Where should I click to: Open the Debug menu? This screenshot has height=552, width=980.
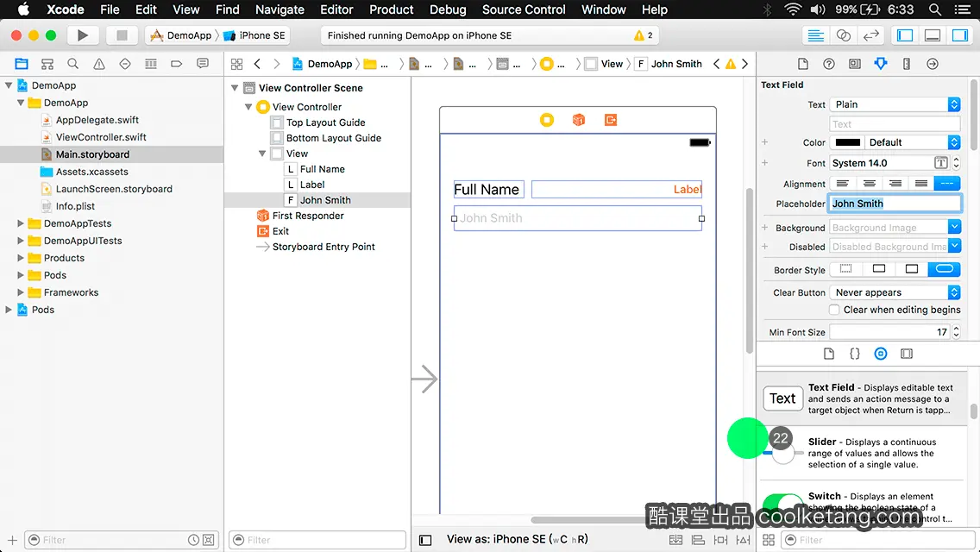point(448,9)
